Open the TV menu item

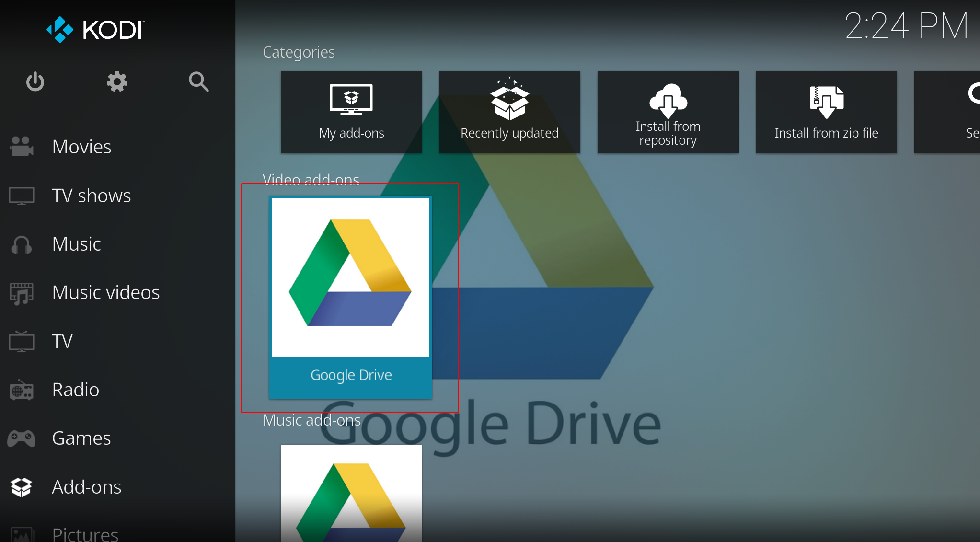[x=62, y=341]
